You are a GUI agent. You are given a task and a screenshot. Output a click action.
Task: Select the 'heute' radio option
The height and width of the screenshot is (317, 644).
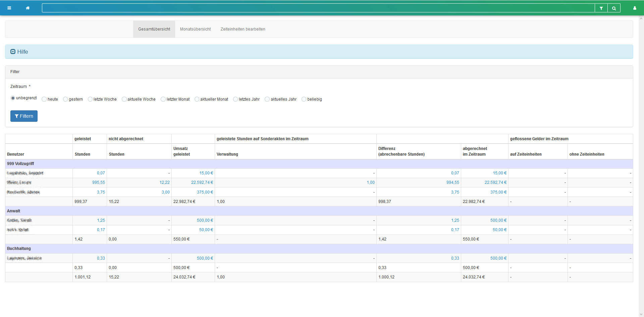click(x=44, y=99)
